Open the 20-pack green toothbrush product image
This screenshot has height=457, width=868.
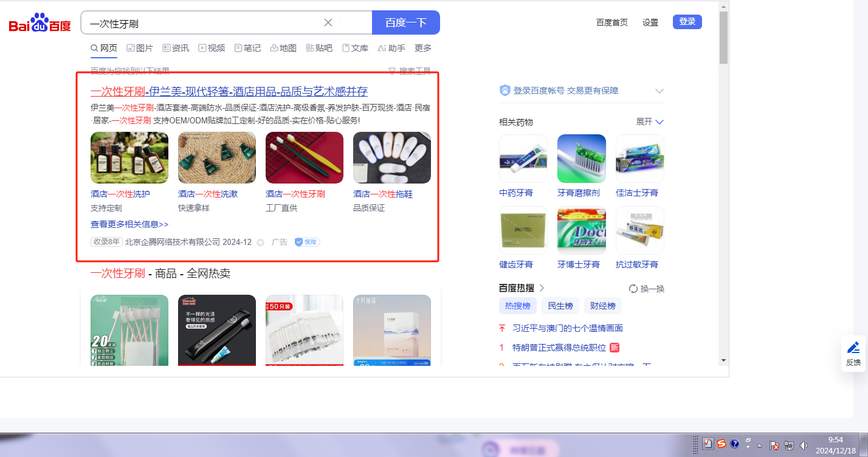pos(129,331)
